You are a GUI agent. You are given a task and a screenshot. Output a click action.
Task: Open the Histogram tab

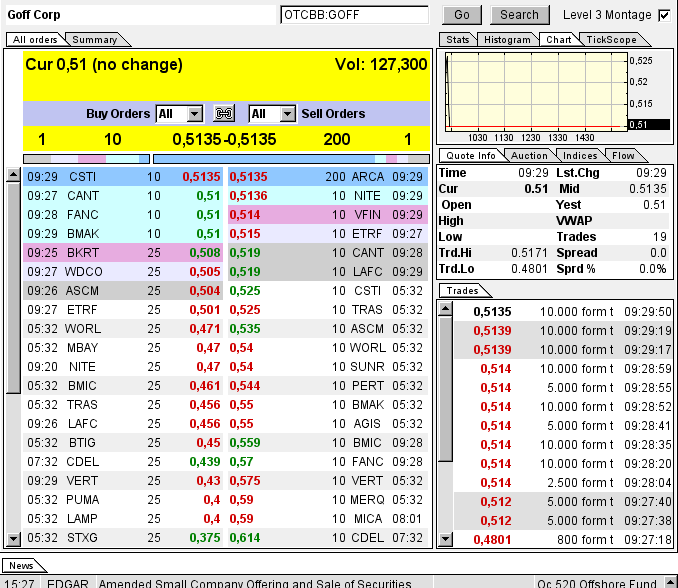coord(507,39)
